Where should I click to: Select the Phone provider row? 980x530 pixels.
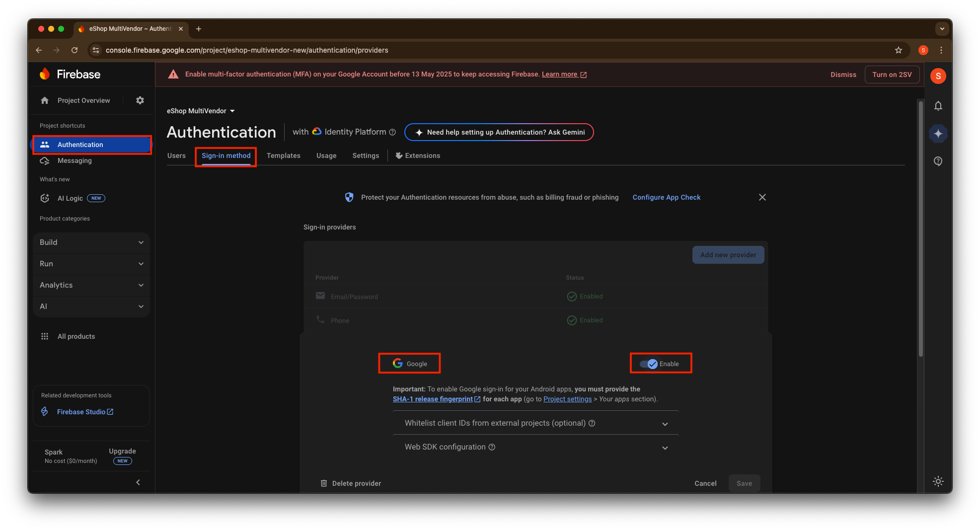(x=535, y=320)
